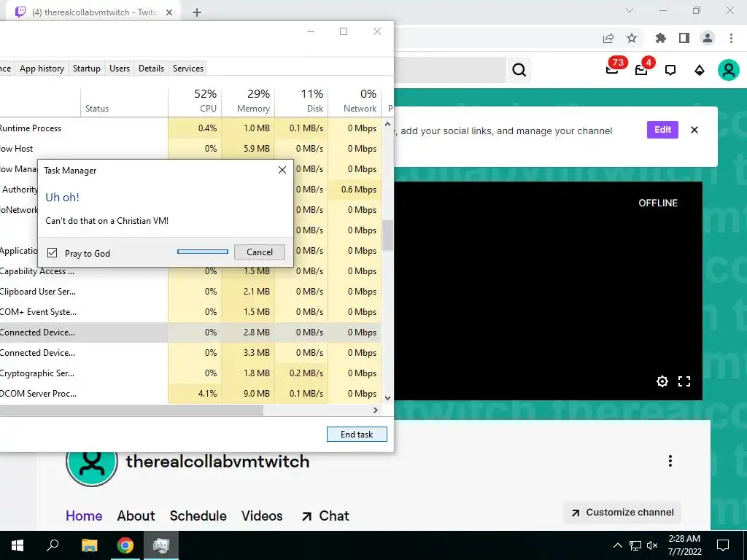Switch to Startup tab
The image size is (747, 560).
[x=87, y=69]
